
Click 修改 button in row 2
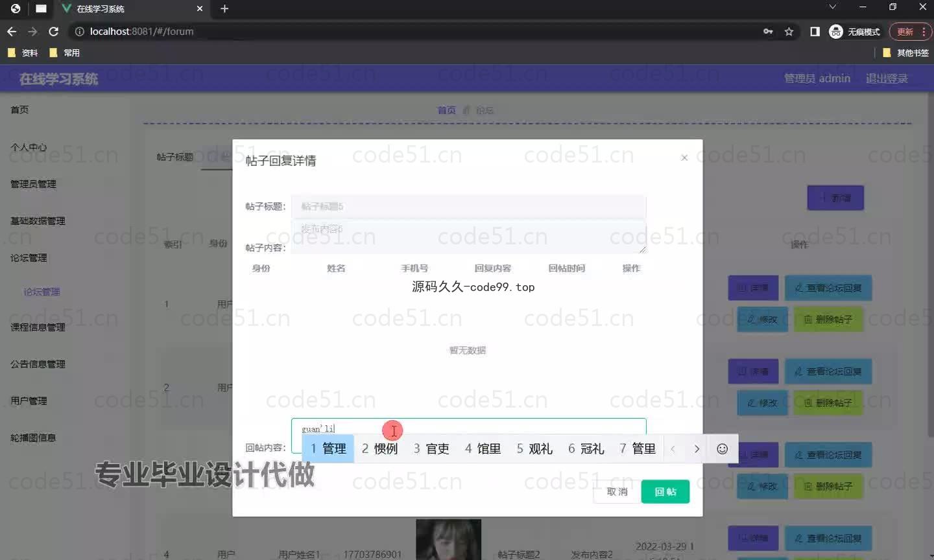point(762,403)
